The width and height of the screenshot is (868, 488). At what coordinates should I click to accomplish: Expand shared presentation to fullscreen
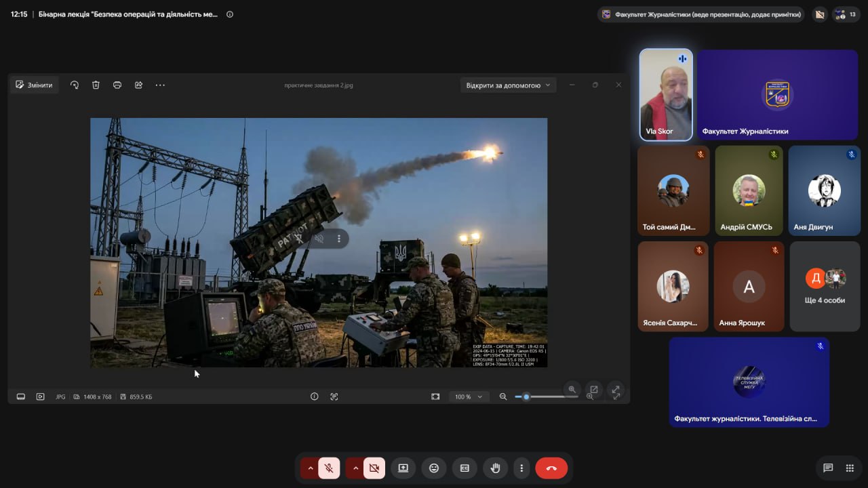click(616, 390)
